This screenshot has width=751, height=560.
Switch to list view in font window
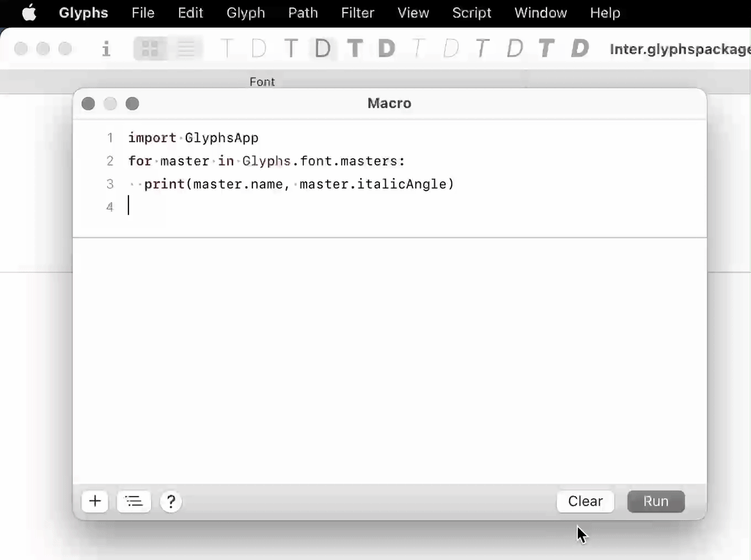186,48
